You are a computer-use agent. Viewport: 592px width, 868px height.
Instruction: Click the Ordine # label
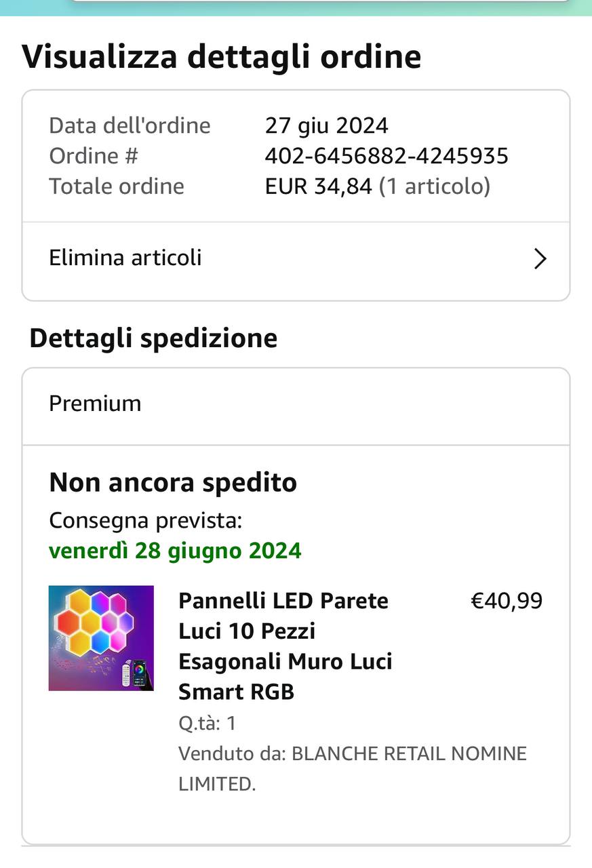94,156
